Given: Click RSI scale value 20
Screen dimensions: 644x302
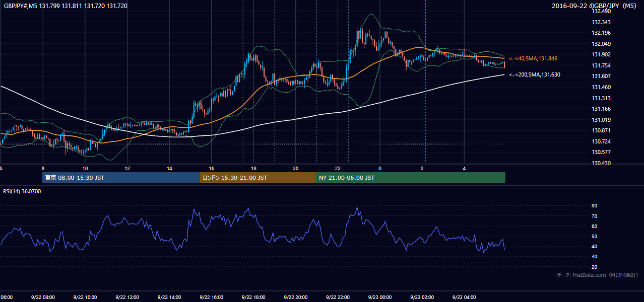Looking at the screenshot, I should pyautogui.click(x=595, y=267).
